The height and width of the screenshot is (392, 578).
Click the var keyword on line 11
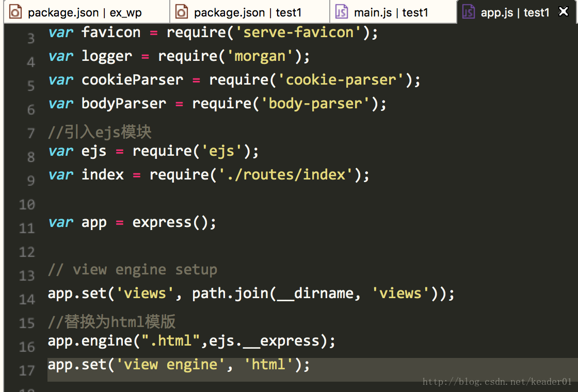[61, 222]
